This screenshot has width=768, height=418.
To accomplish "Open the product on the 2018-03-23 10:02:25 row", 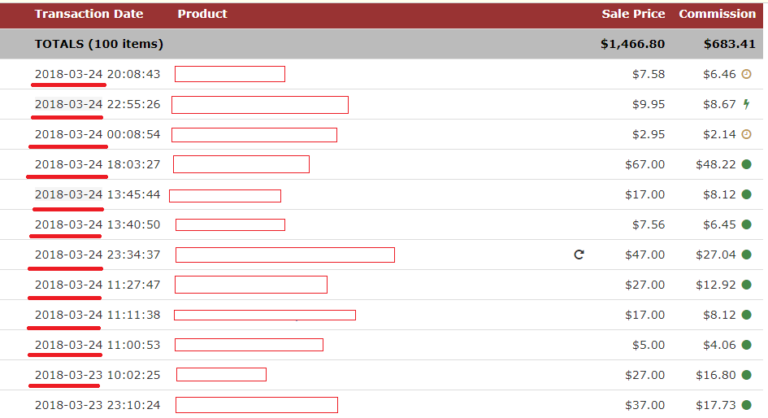I will point(221,375).
